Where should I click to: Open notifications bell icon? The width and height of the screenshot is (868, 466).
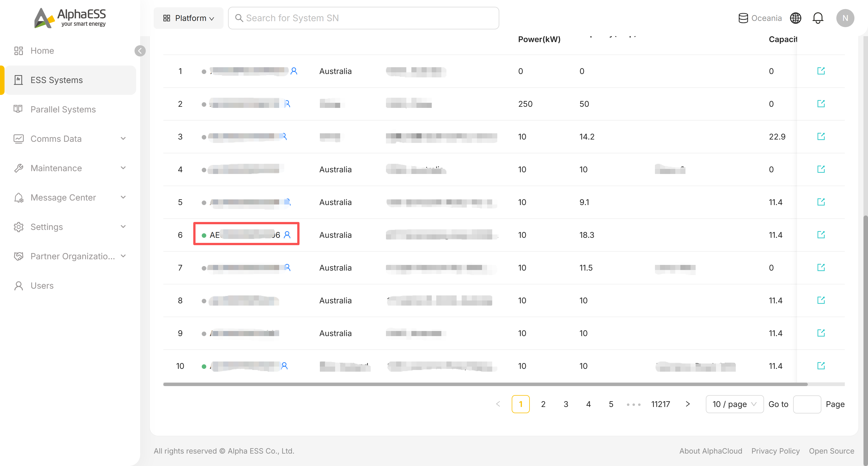coord(818,18)
